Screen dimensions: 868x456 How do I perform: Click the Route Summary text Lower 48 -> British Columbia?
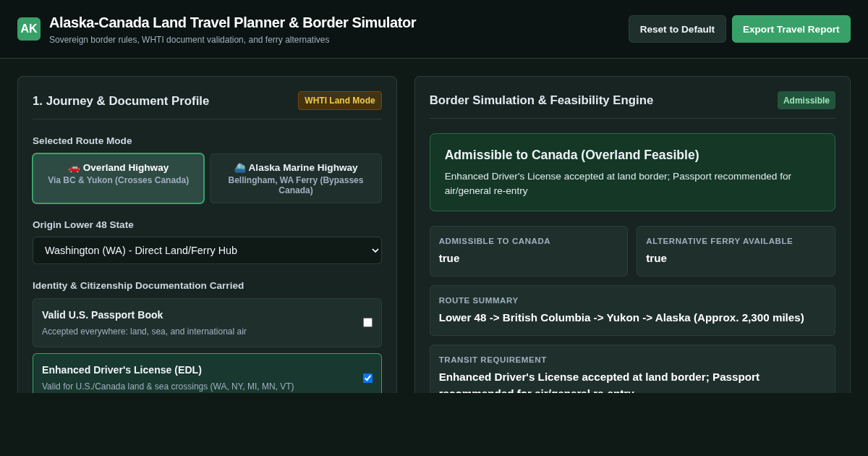(621, 318)
